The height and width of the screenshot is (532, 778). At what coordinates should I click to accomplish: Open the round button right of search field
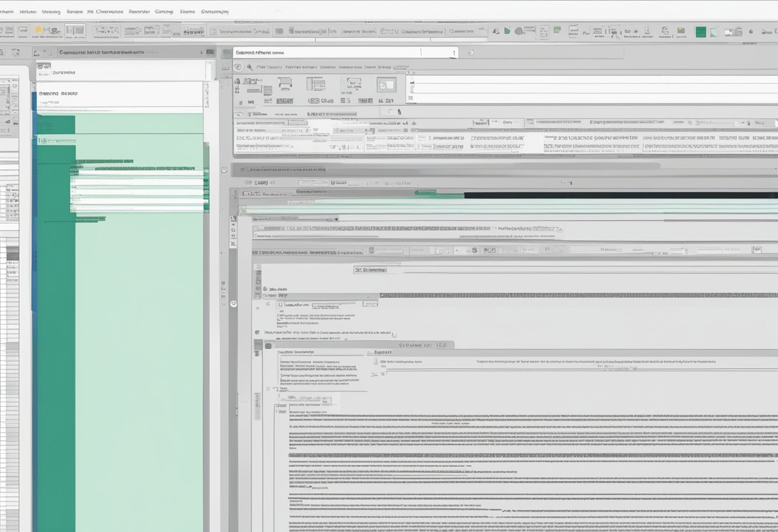(471, 52)
